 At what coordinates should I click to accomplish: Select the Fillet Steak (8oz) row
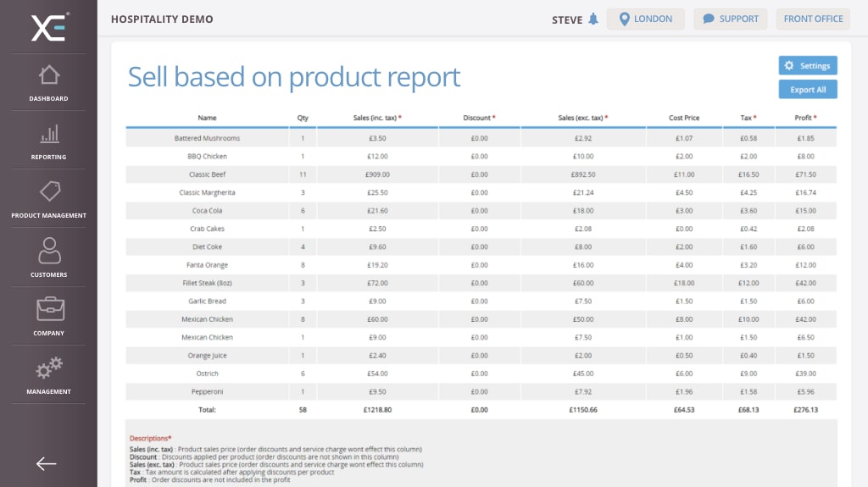point(207,283)
